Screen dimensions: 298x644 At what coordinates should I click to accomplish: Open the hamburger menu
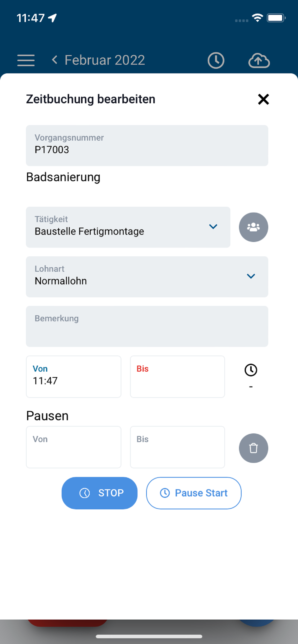point(26,60)
